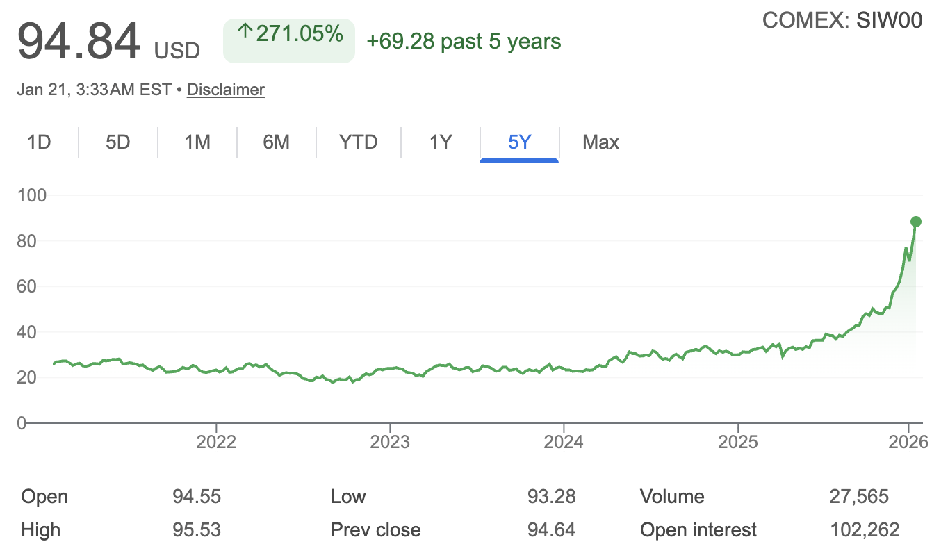This screenshot has height=560, width=941.
Task: Open the 1M chart range
Action: click(x=197, y=142)
